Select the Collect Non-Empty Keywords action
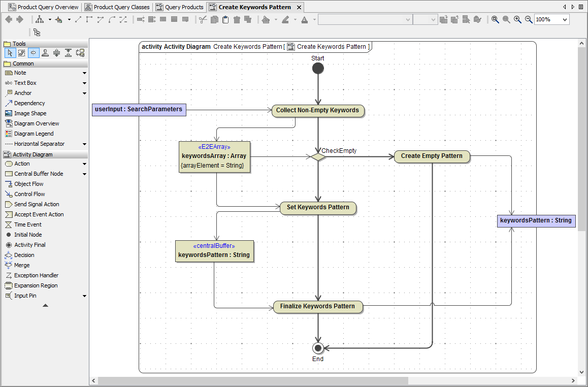This screenshot has width=588, height=387. (318, 110)
